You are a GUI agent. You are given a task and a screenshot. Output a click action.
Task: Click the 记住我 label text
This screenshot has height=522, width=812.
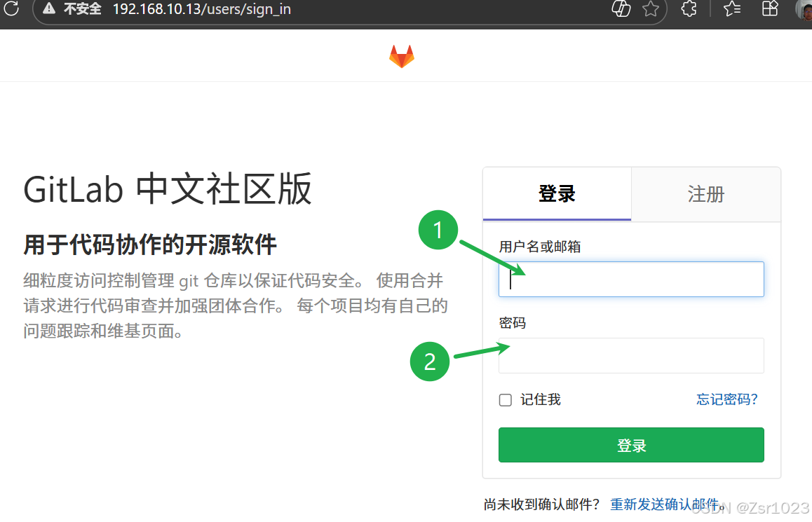coord(540,399)
